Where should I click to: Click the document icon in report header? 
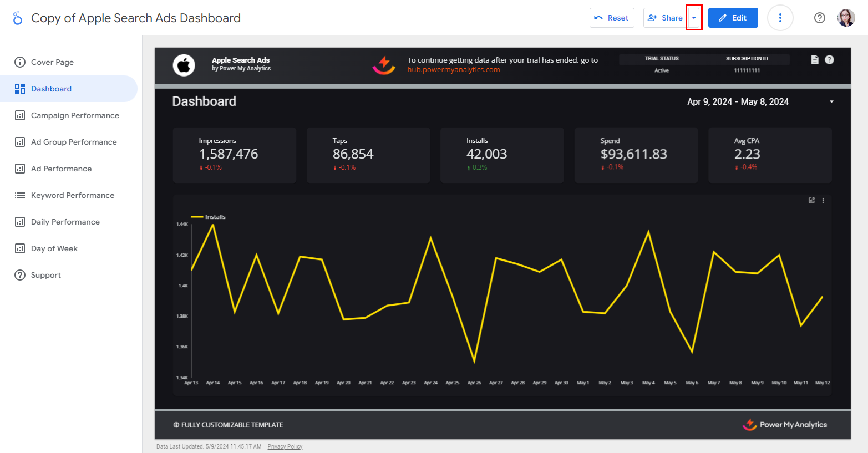point(814,60)
